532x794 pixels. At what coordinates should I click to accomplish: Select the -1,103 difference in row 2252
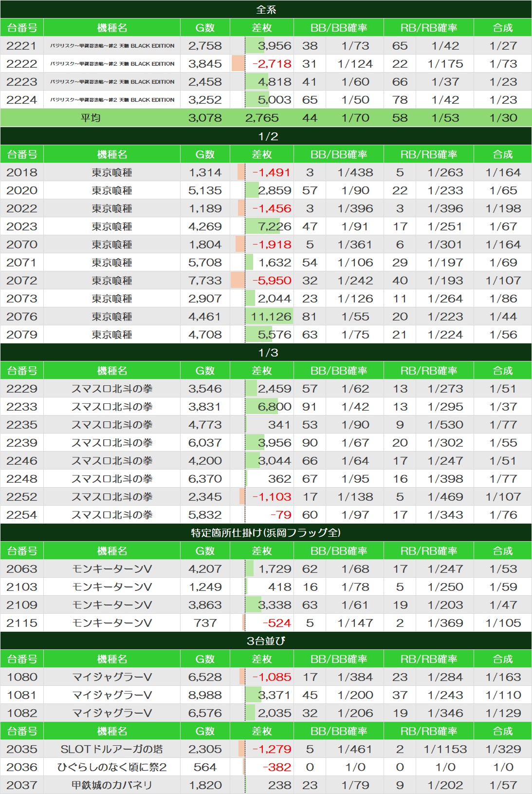[x=272, y=497]
